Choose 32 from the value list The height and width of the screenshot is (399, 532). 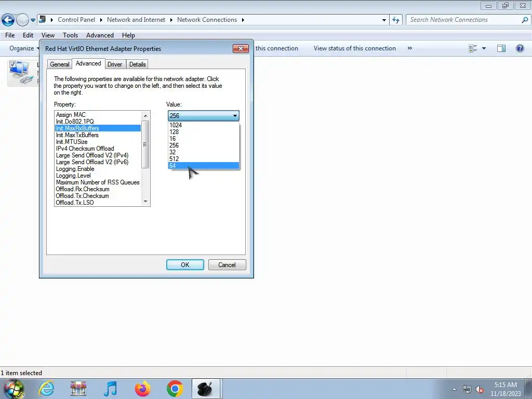204,152
